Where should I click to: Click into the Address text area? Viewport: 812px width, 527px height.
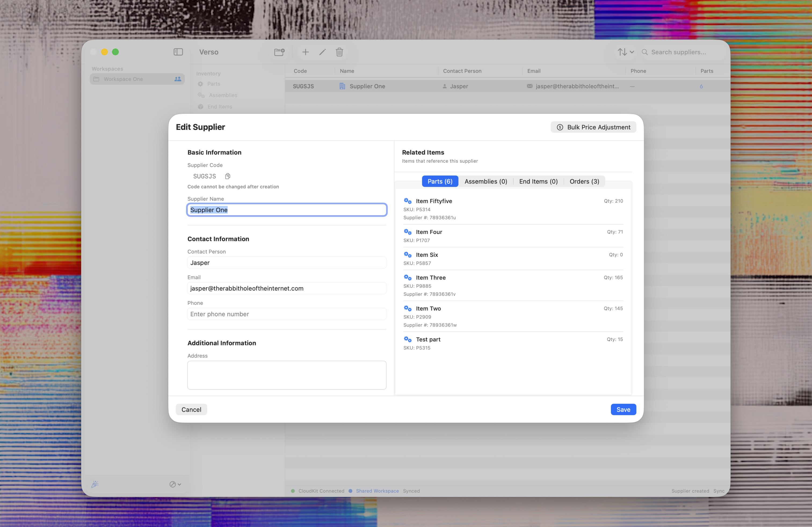click(x=287, y=375)
